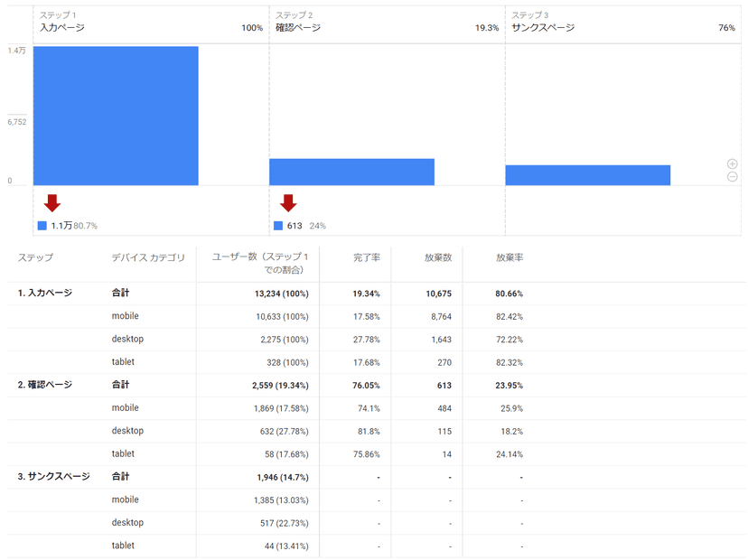The height and width of the screenshot is (560, 748).
Task: Select the 放棄率 column header
Action: (510, 257)
